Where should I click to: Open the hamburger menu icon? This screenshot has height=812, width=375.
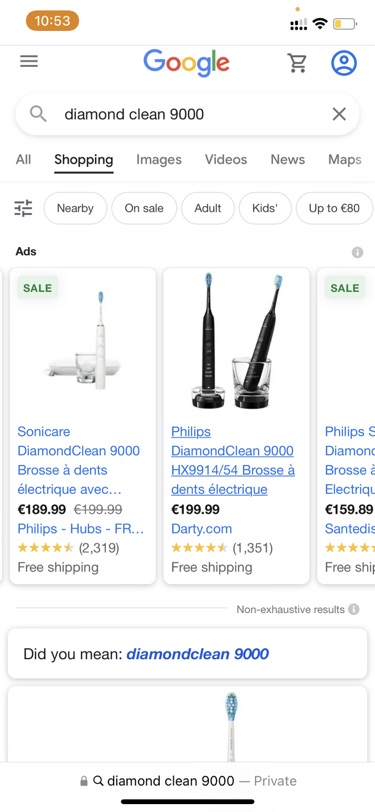29,62
